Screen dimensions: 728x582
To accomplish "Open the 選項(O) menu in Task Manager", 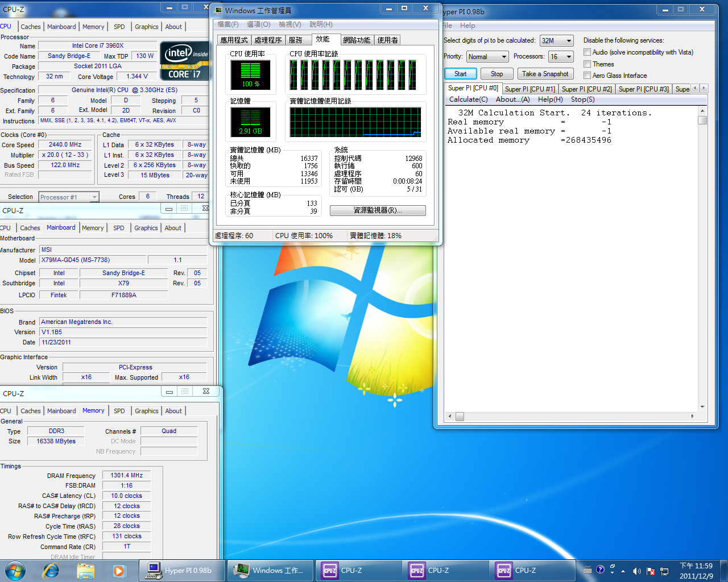I will [258, 24].
